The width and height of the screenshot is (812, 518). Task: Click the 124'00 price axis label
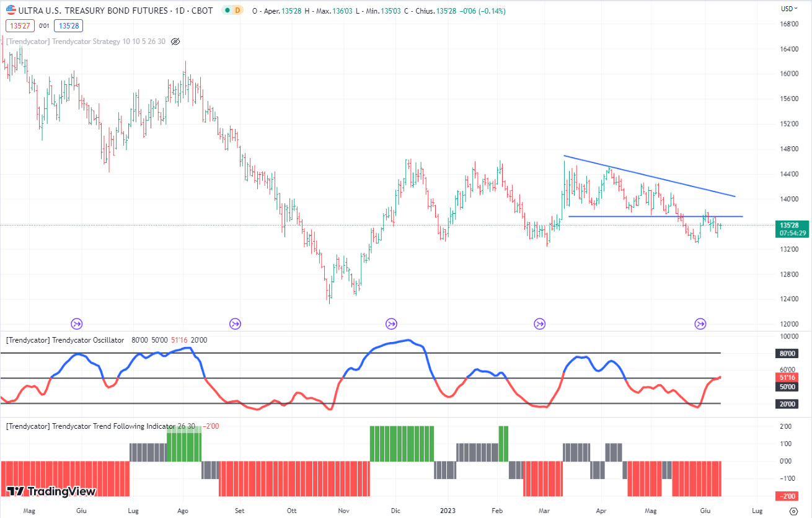789,299
